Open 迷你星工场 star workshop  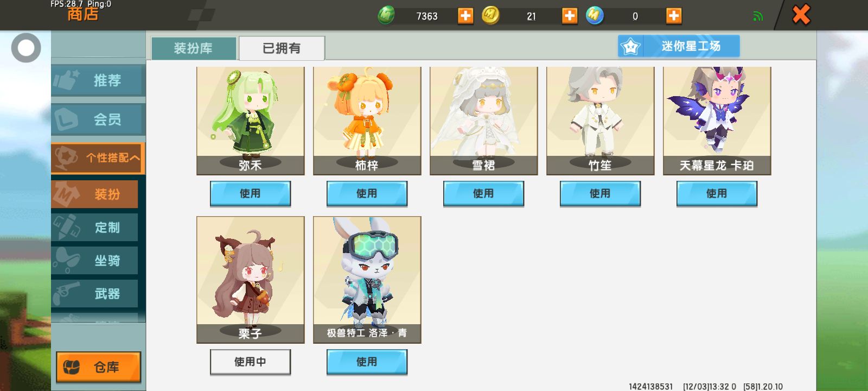click(x=679, y=46)
